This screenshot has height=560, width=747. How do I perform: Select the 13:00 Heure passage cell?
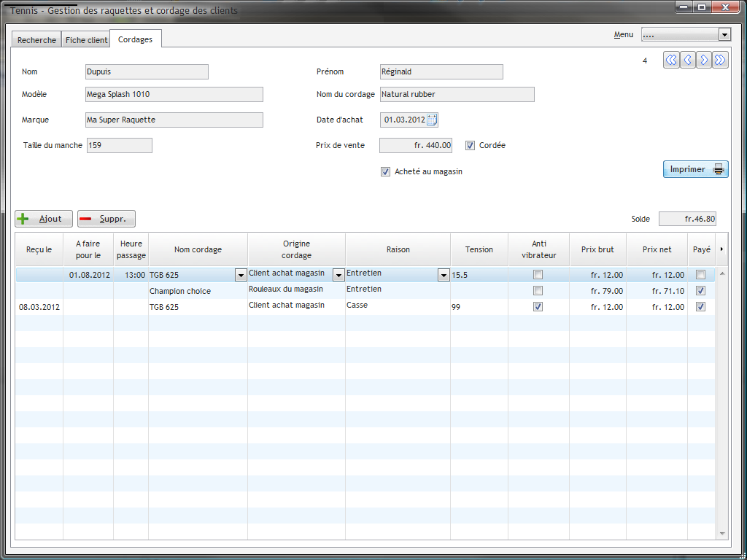tap(131, 275)
